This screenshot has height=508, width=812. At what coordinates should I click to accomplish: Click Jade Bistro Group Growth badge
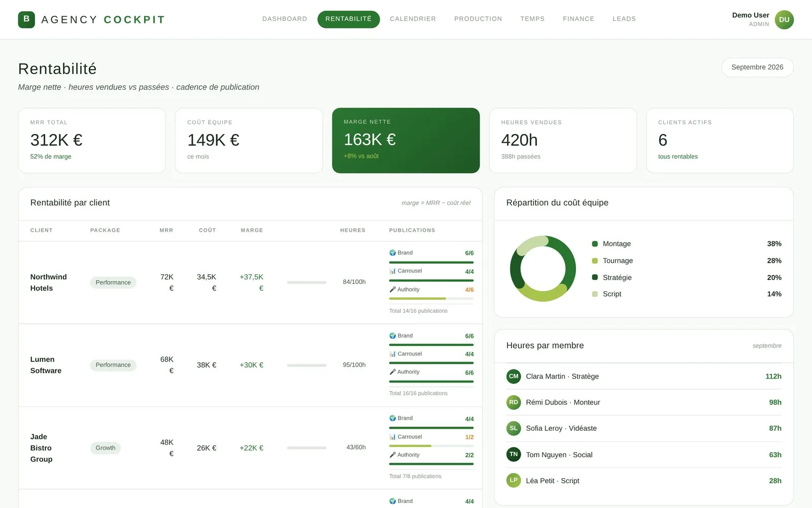point(106,448)
